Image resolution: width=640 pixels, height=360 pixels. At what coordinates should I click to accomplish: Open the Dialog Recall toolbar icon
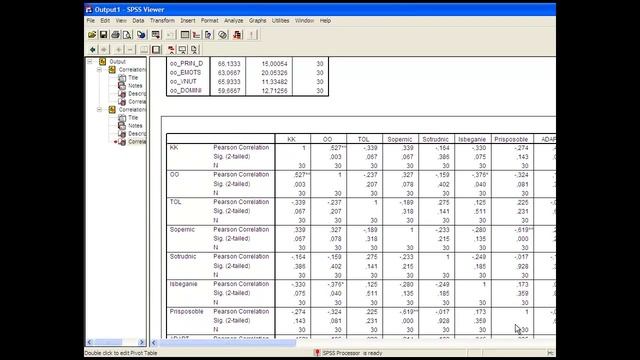pos(156,35)
